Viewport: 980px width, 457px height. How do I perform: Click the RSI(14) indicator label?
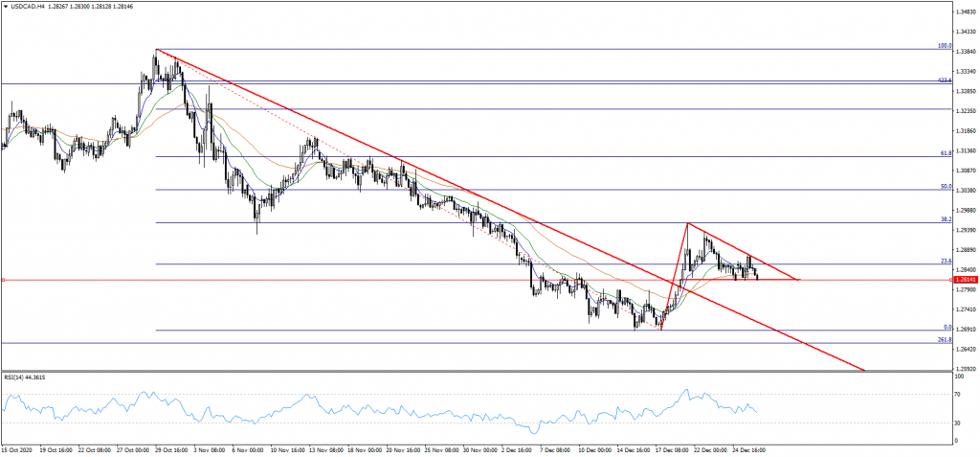click(24, 378)
